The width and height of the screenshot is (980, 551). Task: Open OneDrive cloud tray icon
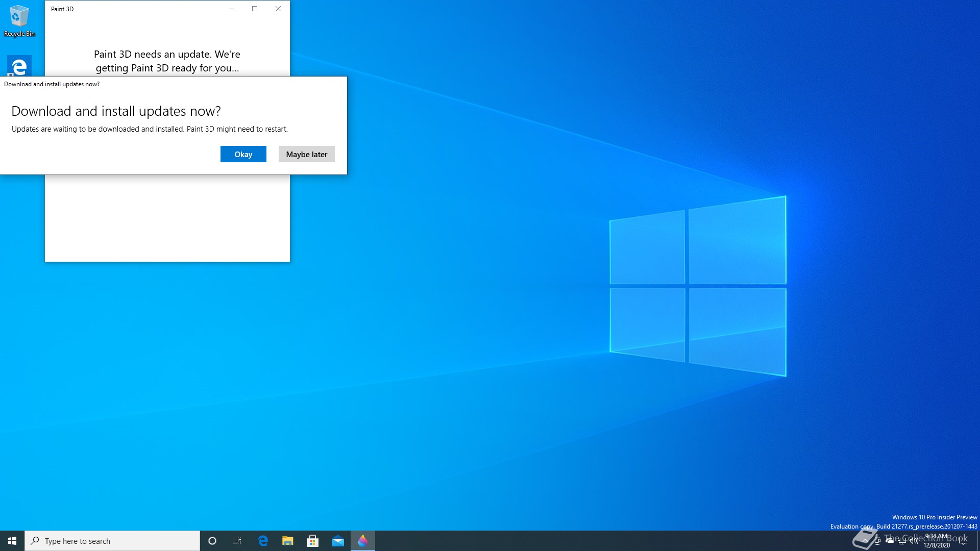(x=890, y=540)
